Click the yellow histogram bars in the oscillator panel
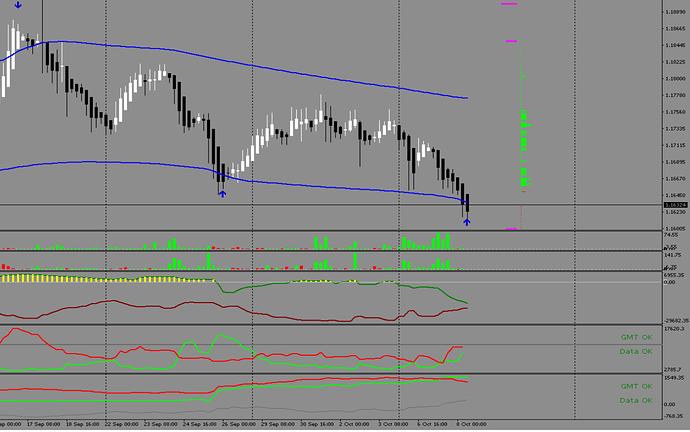 tap(100, 279)
